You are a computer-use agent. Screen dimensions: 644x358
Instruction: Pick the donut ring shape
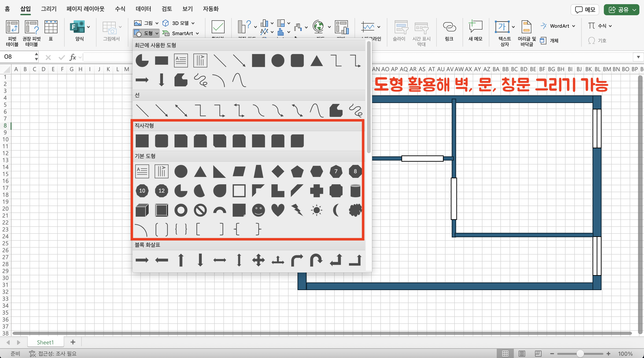click(181, 210)
